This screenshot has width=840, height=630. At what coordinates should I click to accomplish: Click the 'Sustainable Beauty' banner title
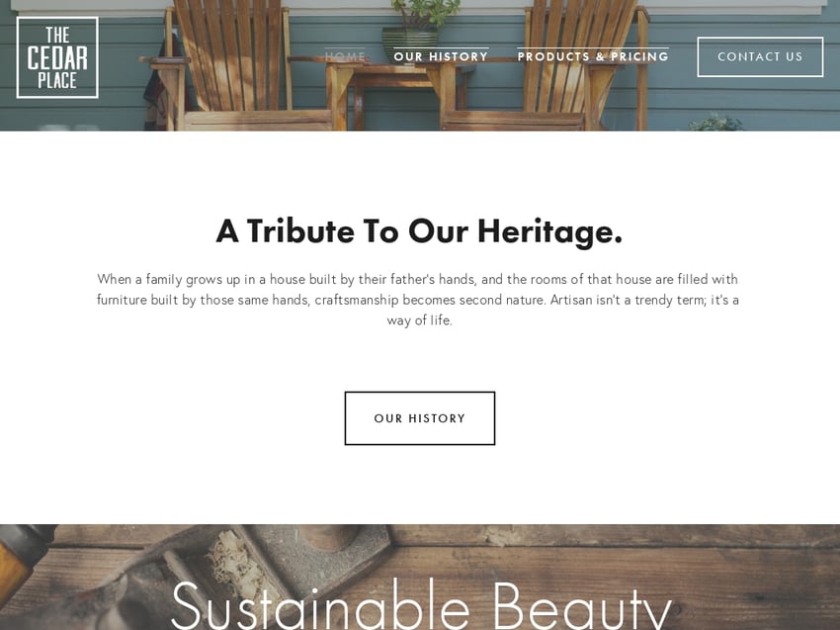pos(421,604)
